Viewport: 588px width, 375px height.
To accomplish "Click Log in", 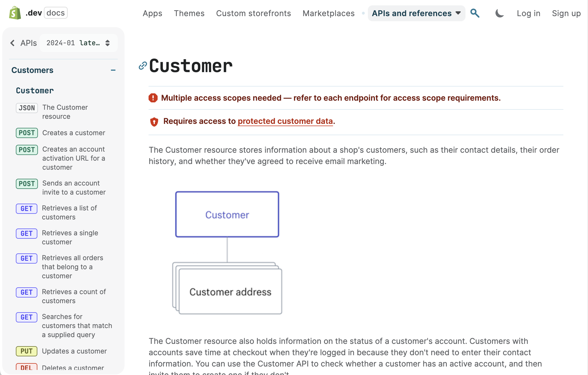I will pyautogui.click(x=528, y=13).
